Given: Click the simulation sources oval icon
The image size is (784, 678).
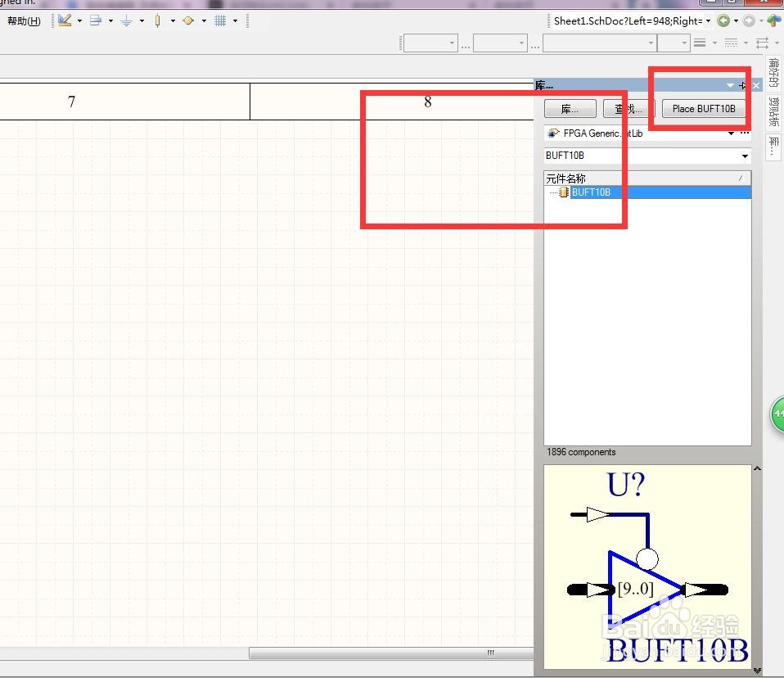Looking at the screenshot, I should (188, 20).
